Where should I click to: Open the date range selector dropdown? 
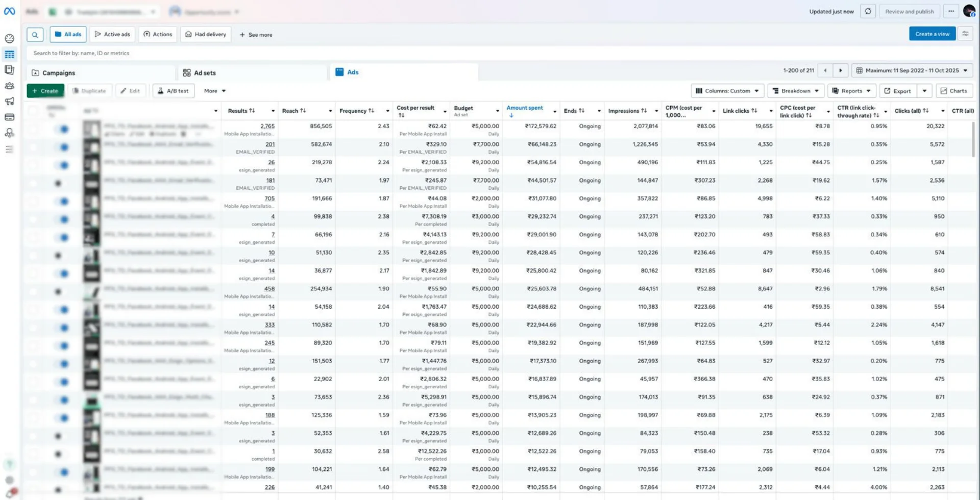coord(912,70)
